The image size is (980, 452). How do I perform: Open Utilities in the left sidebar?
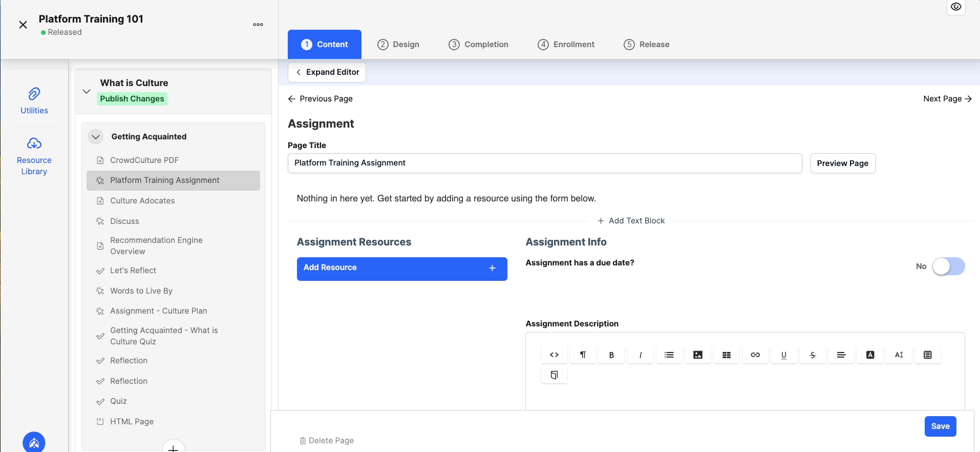(x=34, y=101)
